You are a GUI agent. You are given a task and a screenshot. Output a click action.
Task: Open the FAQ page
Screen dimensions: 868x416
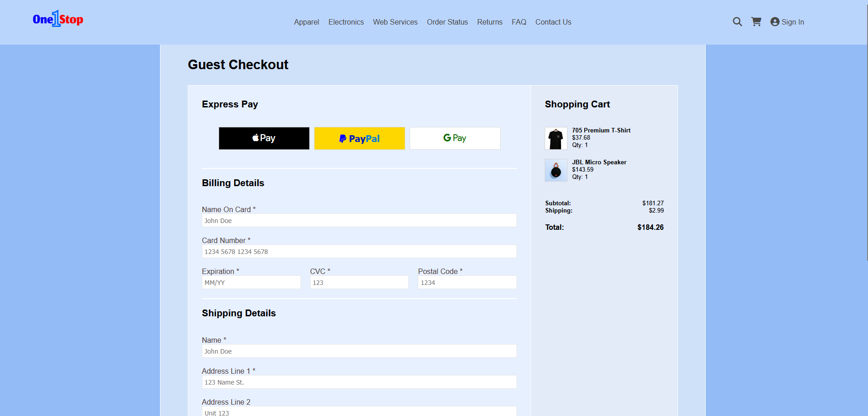point(519,22)
